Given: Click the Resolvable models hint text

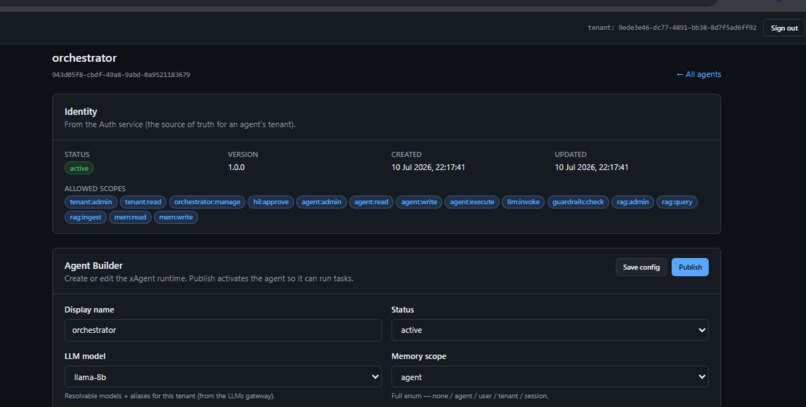Looking at the screenshot, I should tap(170, 396).
